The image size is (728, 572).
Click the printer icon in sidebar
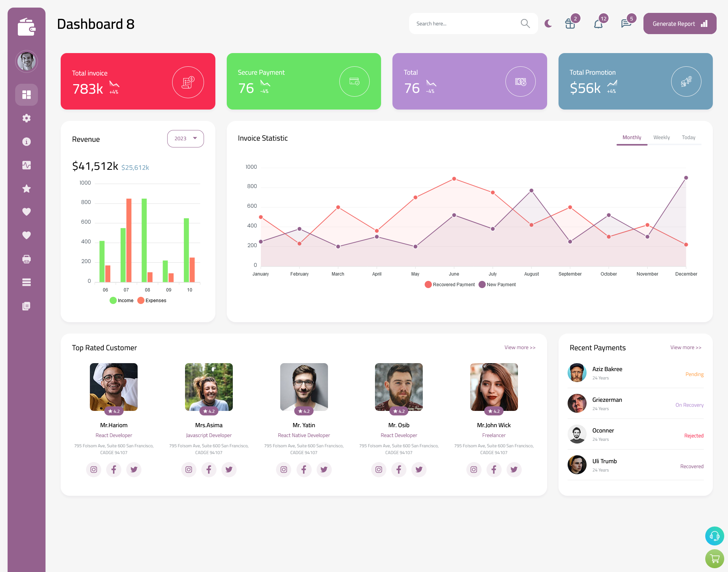[x=27, y=258]
